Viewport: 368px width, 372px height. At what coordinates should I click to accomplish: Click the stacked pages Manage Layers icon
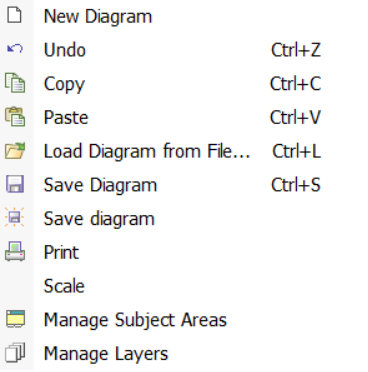(15, 352)
